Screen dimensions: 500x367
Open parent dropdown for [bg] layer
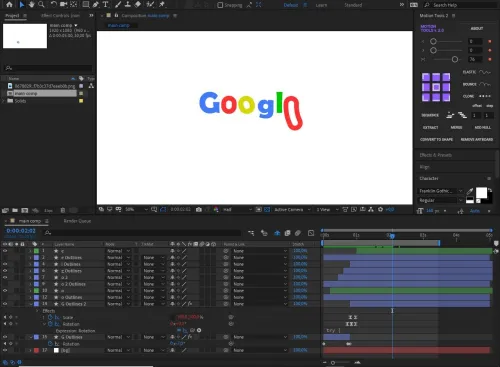coord(260,350)
